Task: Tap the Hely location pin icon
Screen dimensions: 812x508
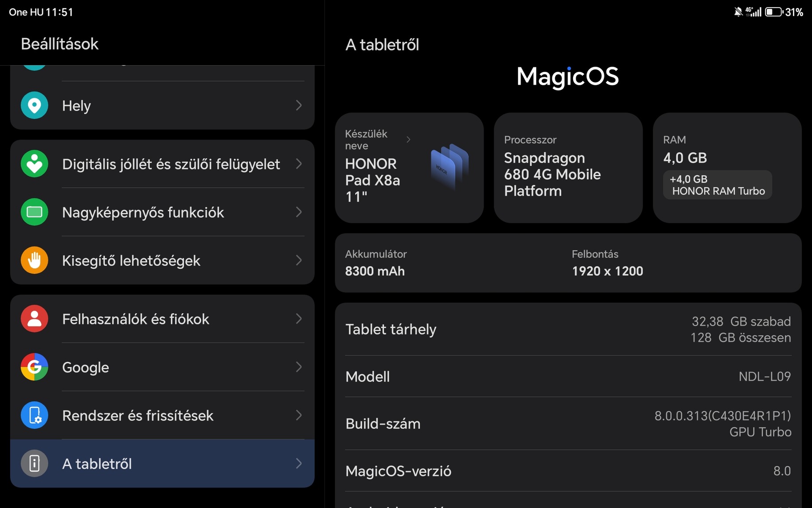Action: [x=35, y=105]
